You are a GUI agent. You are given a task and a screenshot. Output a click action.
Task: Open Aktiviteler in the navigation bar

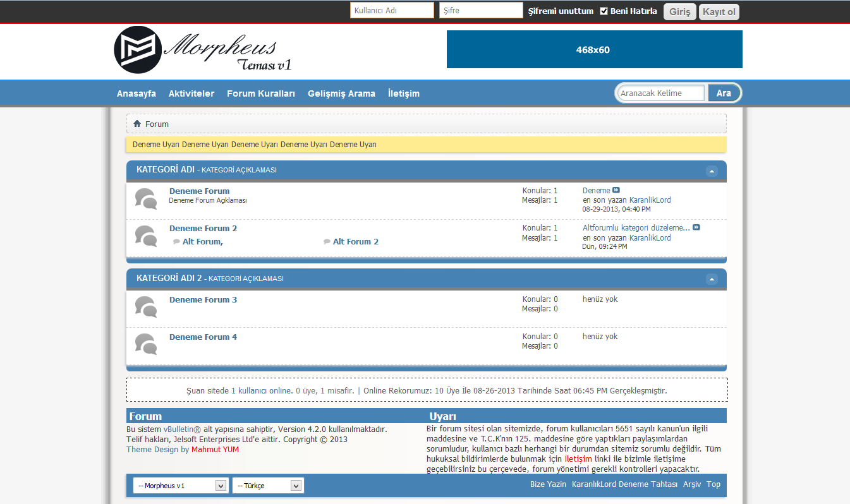[x=191, y=93]
